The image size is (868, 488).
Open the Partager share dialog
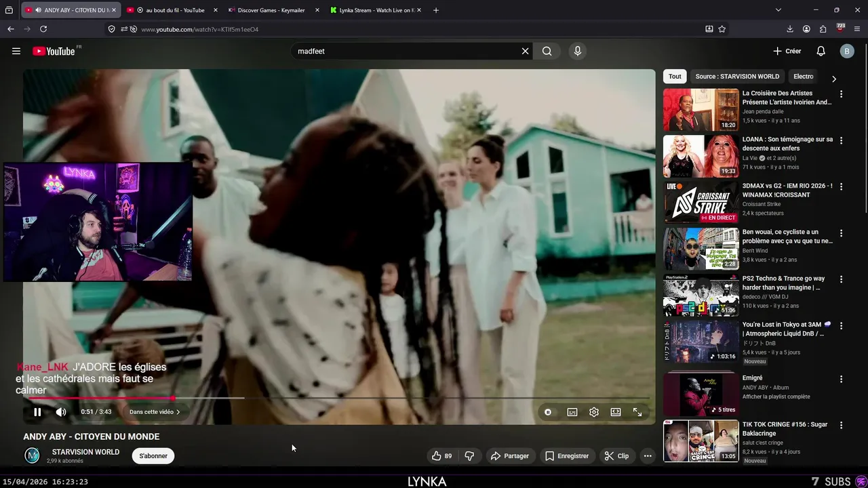click(x=509, y=456)
